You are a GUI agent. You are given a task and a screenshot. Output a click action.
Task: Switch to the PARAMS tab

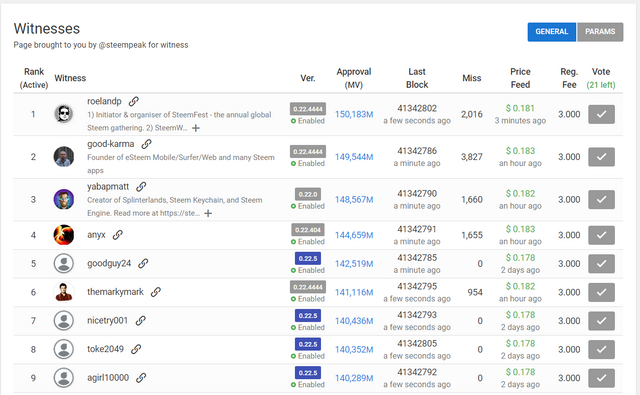(x=600, y=32)
